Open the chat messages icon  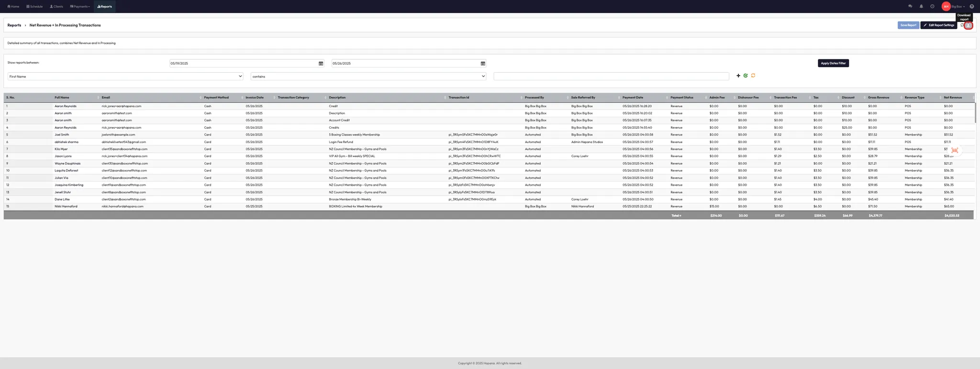910,7
